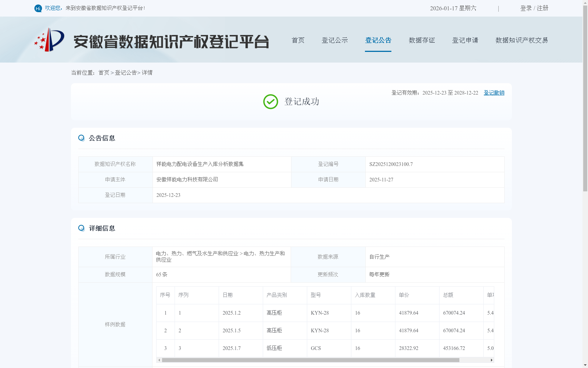Image resolution: width=588 pixels, height=368 pixels.
Task: Click applicant 安徽祥能电力科技有限公司
Action: [x=187, y=180]
